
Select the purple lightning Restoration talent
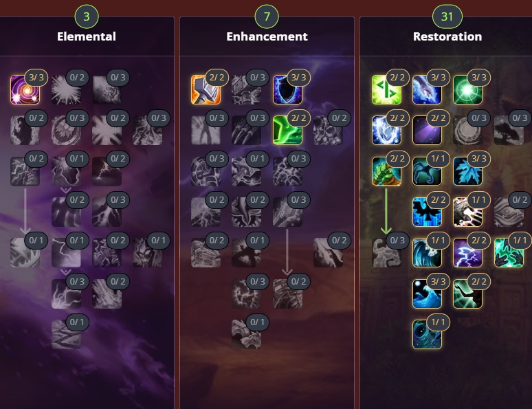tap(467, 252)
